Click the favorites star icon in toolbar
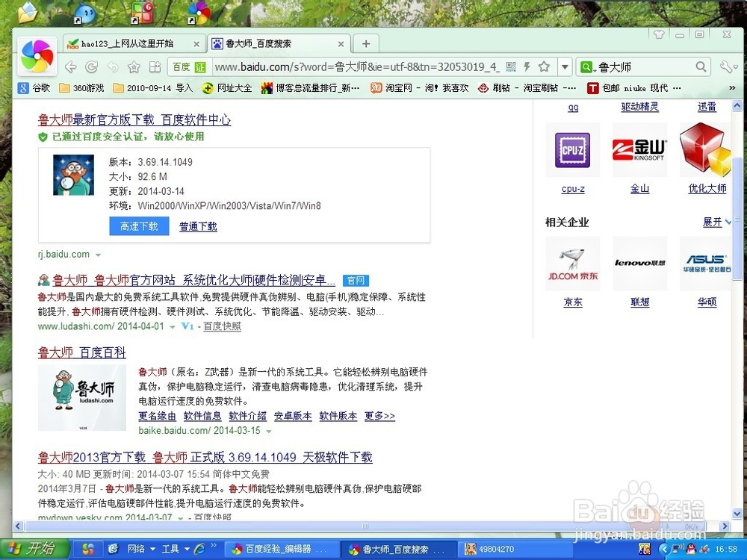This screenshot has width=747, height=560. click(x=134, y=67)
